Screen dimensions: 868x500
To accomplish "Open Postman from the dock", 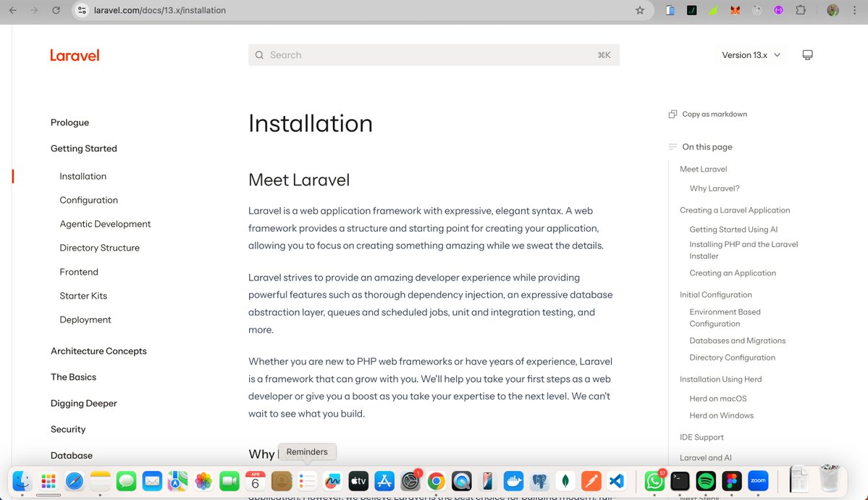I will (x=591, y=481).
